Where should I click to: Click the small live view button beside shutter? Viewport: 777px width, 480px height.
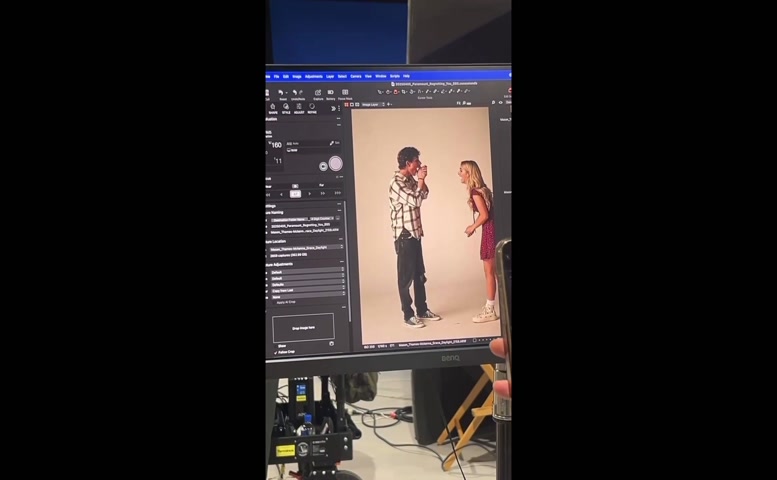point(322,166)
